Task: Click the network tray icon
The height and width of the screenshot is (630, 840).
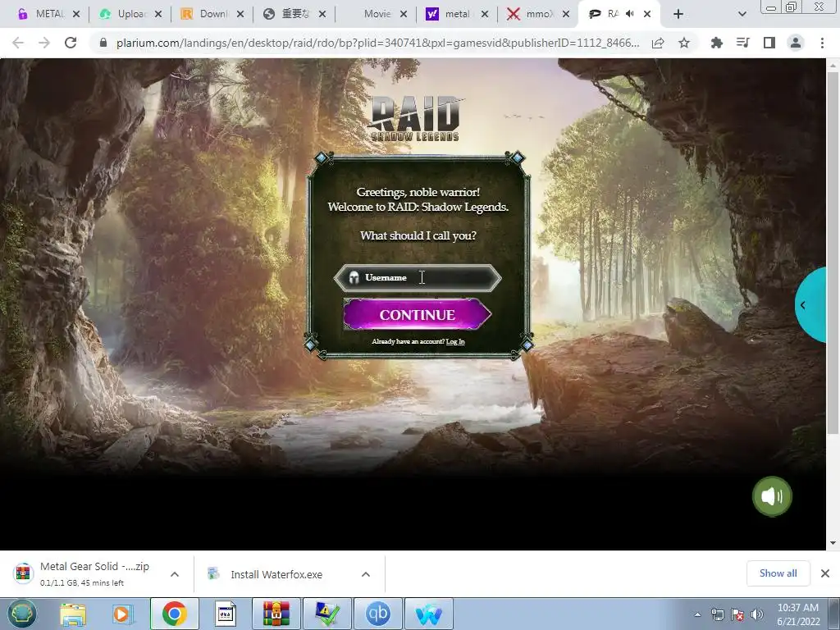Action: (x=717, y=614)
